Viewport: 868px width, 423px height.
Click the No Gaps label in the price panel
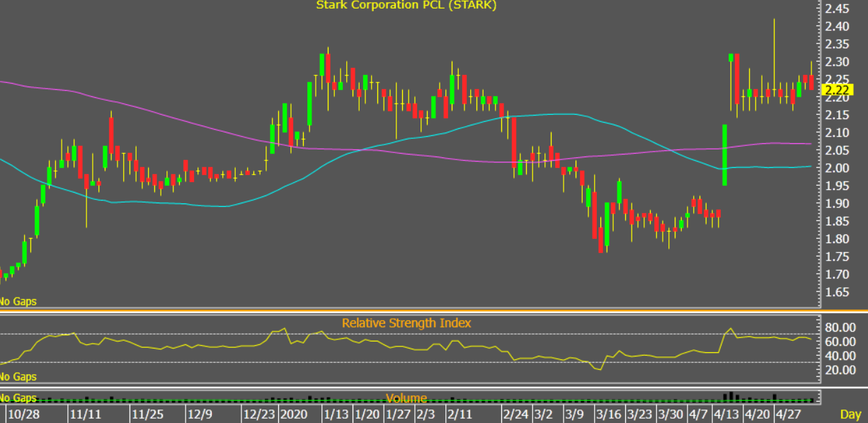coord(18,301)
